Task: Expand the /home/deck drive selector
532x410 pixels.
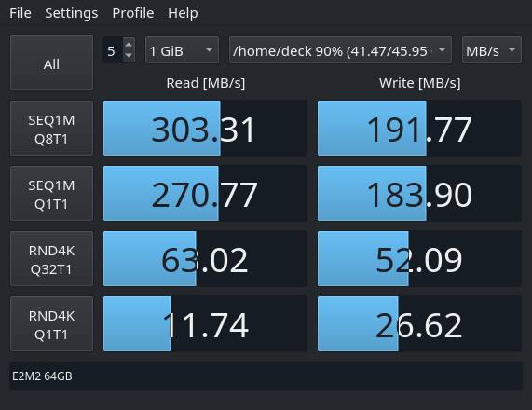Action: click(340, 50)
